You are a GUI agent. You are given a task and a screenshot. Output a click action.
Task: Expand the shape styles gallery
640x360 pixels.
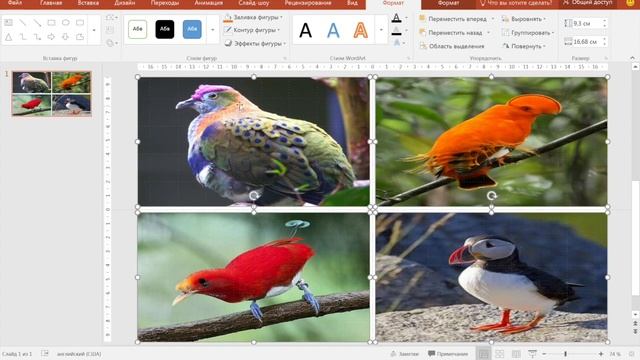[212, 30]
